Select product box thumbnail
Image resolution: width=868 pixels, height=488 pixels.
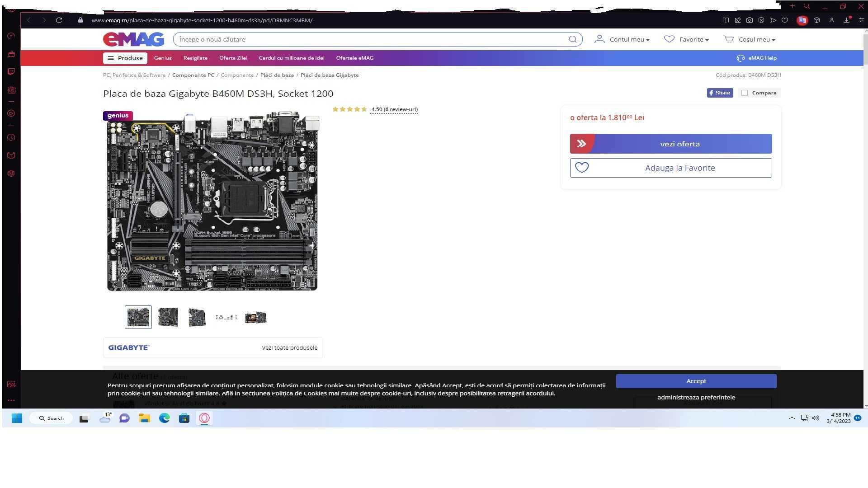pos(255,317)
